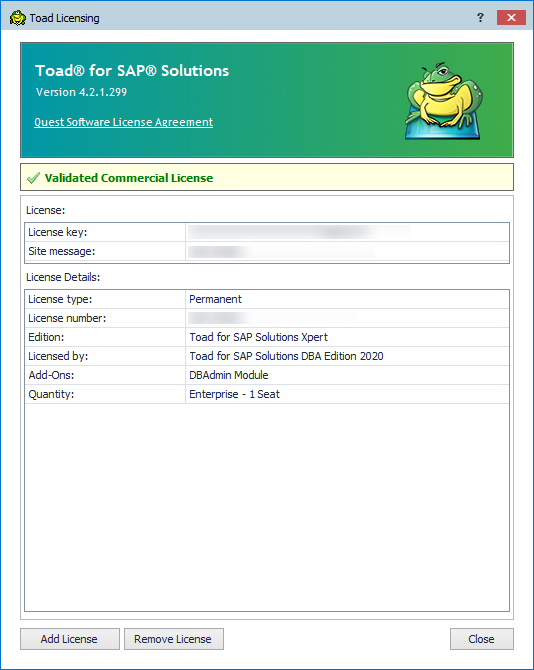The height and width of the screenshot is (670, 534).
Task: Click the Version 4.2.1.299 text
Action: pos(81,92)
